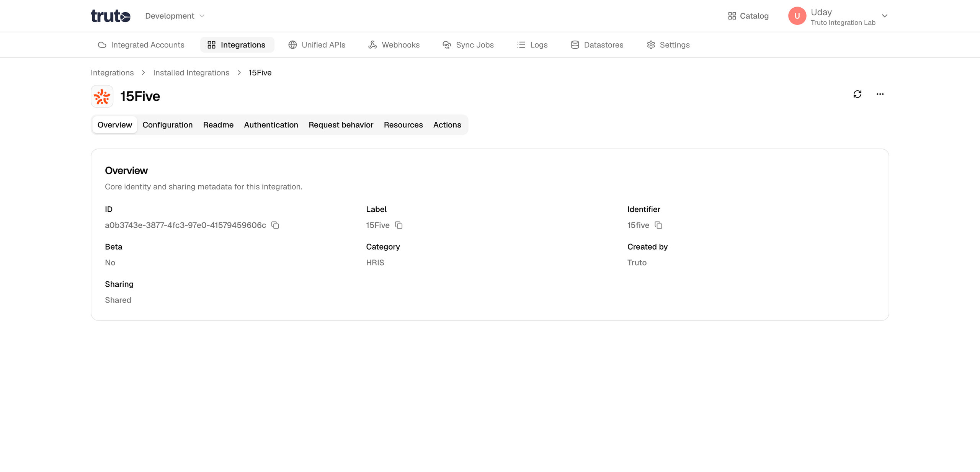Go to Sync Jobs section
This screenshot has height=472, width=980.
pos(468,45)
